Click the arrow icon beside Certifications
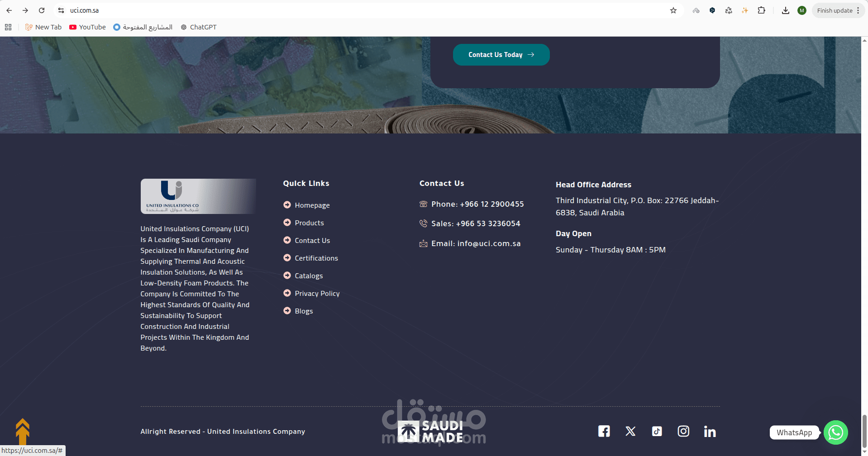 click(287, 257)
